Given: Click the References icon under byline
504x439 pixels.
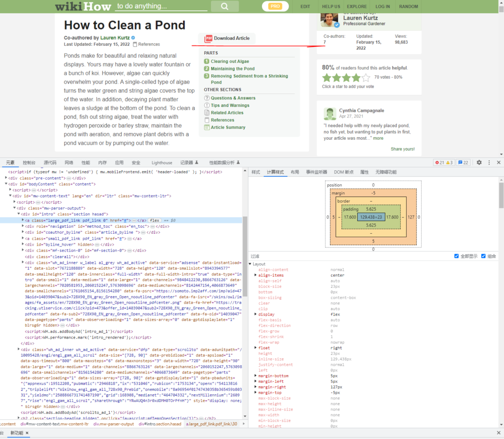Looking at the screenshot, I should click(x=135, y=44).
